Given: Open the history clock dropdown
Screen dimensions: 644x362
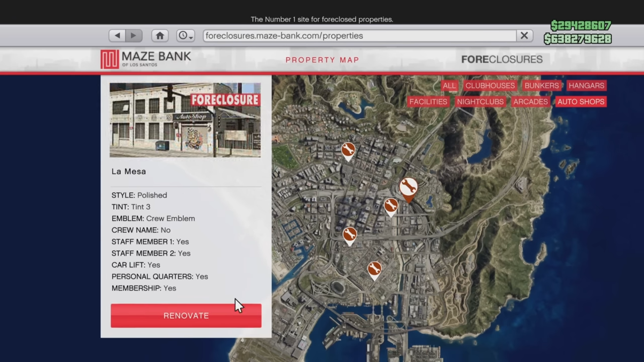Looking at the screenshot, I should point(186,36).
